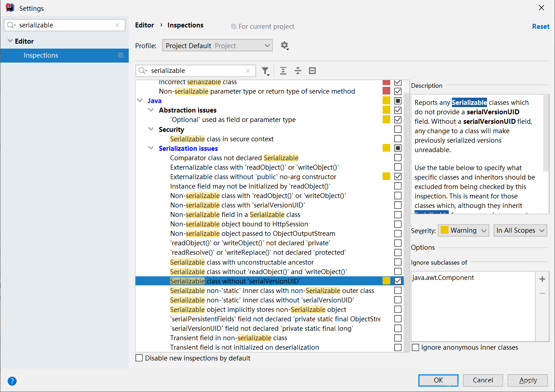The image size is (555, 392).
Task: Toggle checkbox for 'Serializable class in secure context'
Action: [x=398, y=139]
